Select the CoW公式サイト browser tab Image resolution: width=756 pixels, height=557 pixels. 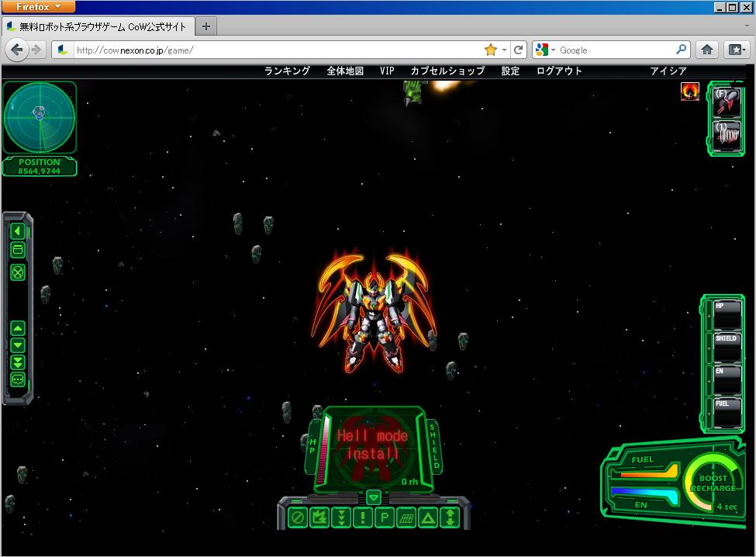tap(98, 26)
